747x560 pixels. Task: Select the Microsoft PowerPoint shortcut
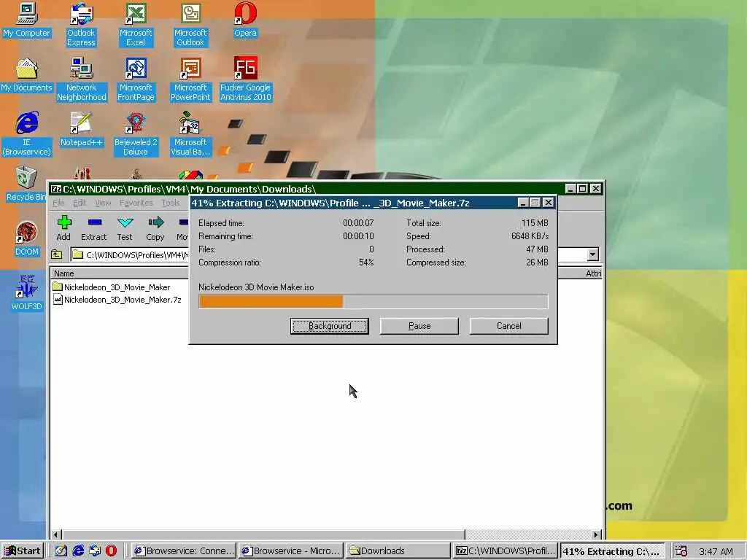pos(190,79)
